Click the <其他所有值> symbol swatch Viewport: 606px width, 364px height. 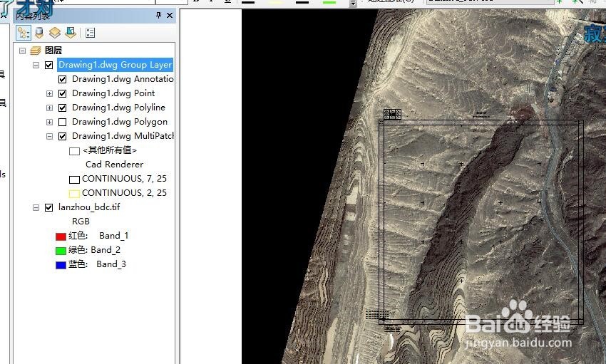74,151
